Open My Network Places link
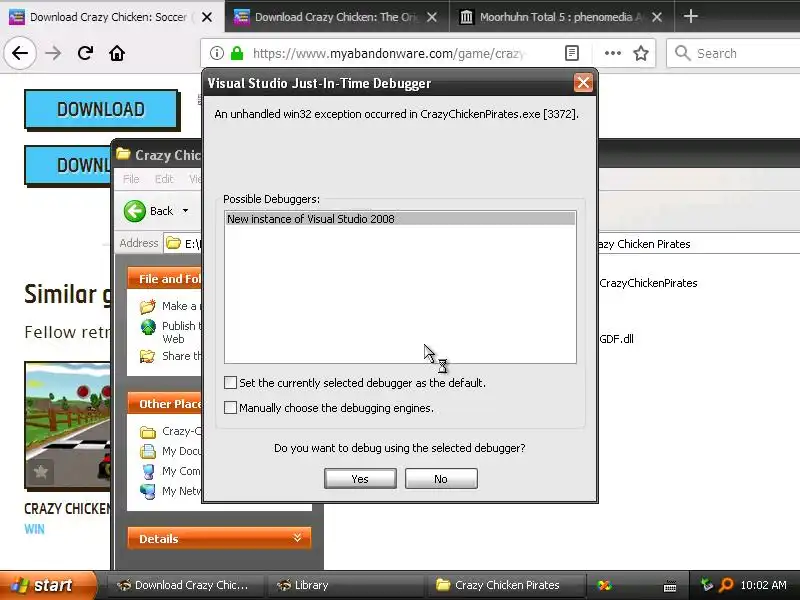This screenshot has height=600, width=800. tap(170, 491)
